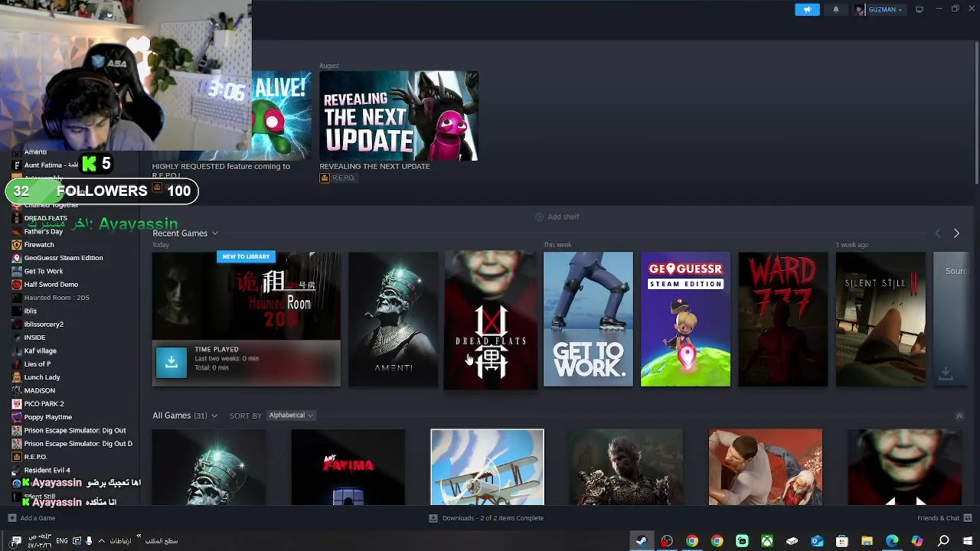Screen dimensions: 980x551
Task: Click the Big Picture mode monitor icon
Action: point(920,9)
